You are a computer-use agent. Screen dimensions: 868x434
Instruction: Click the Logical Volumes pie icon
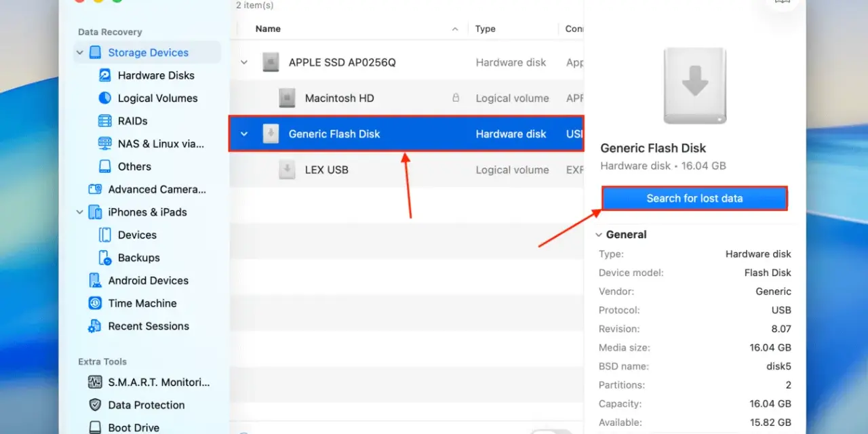pos(105,98)
